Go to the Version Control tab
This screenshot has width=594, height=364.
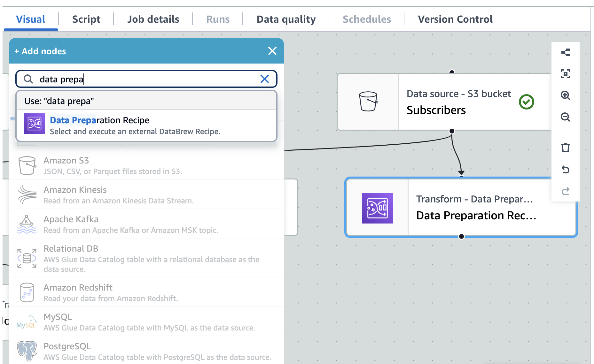point(455,19)
